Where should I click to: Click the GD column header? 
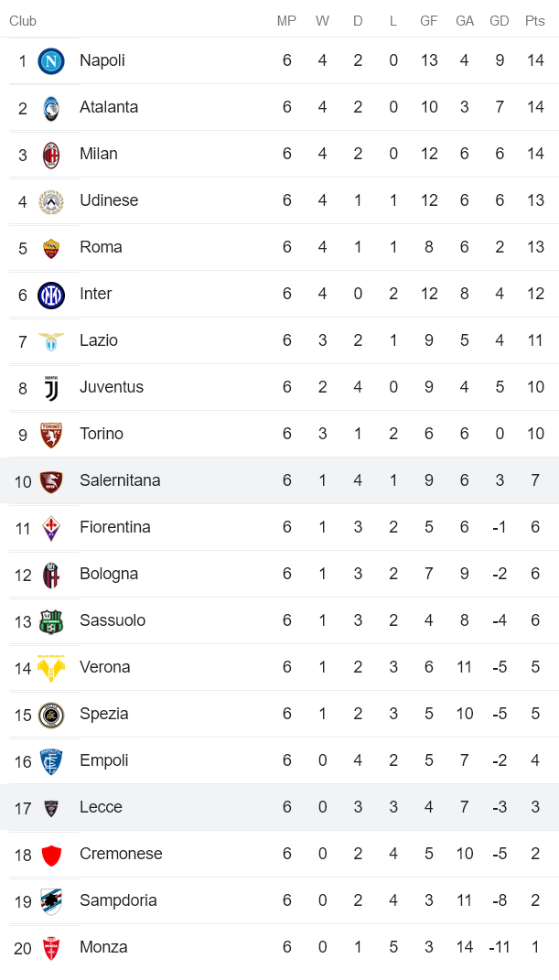(x=500, y=21)
